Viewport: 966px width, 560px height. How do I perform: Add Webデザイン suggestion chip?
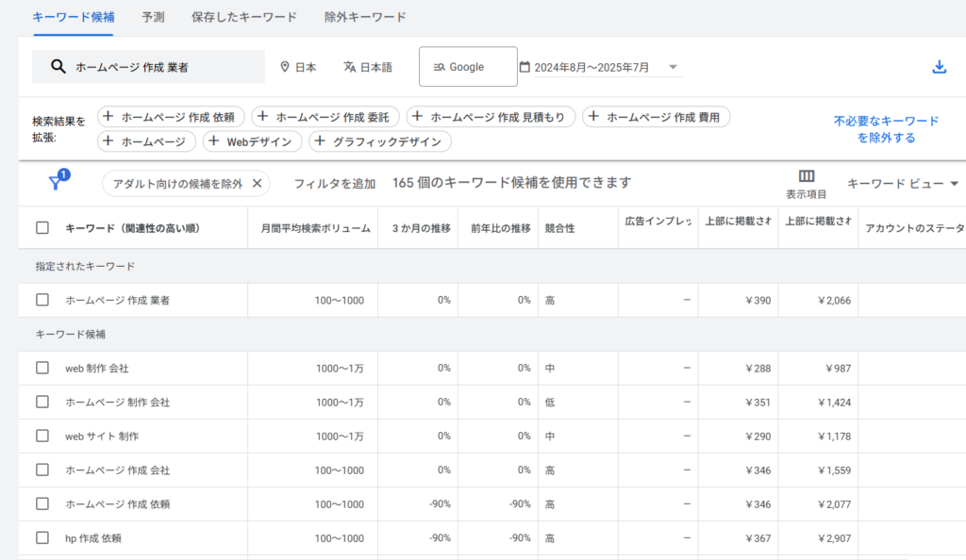click(x=251, y=141)
